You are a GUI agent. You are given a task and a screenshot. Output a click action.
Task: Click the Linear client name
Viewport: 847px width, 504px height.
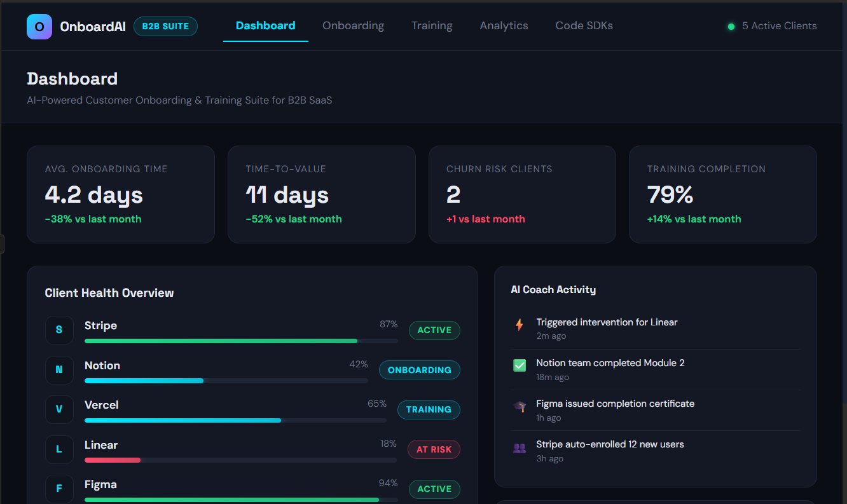(101, 445)
